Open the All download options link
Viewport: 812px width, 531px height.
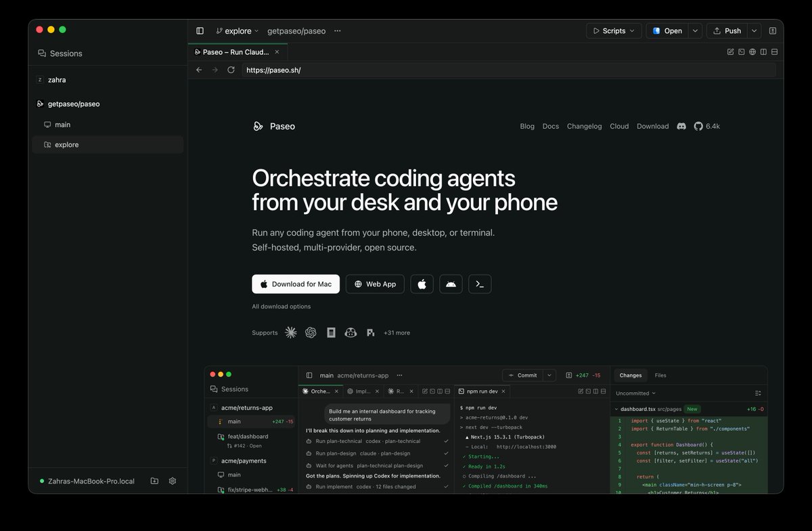coord(281,306)
